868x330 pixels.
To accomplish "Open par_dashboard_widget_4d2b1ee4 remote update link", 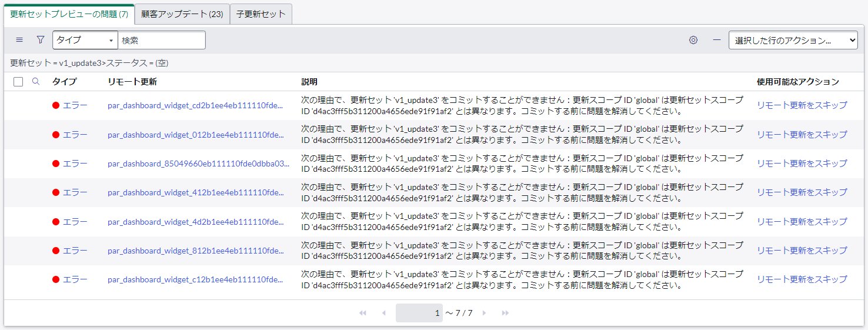I will point(196,222).
